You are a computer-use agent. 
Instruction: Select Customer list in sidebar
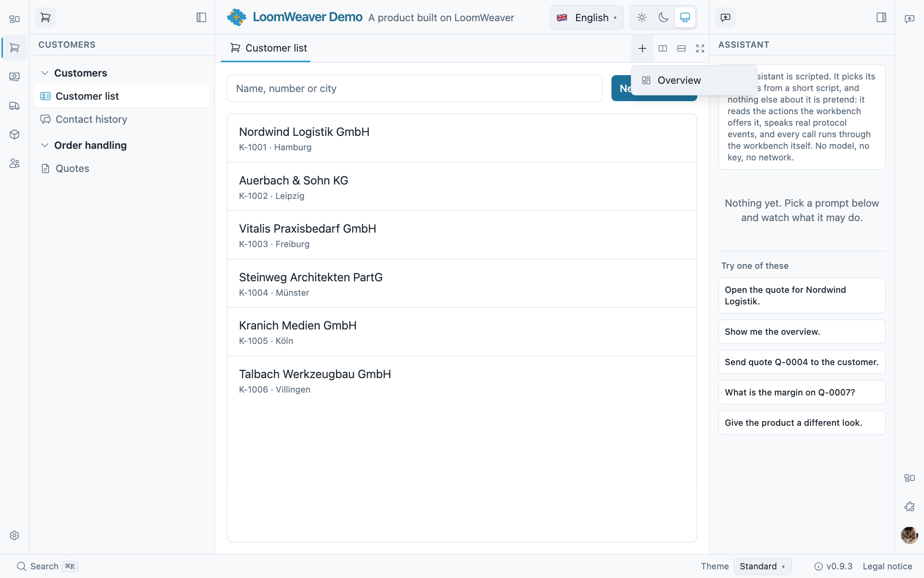122,96
